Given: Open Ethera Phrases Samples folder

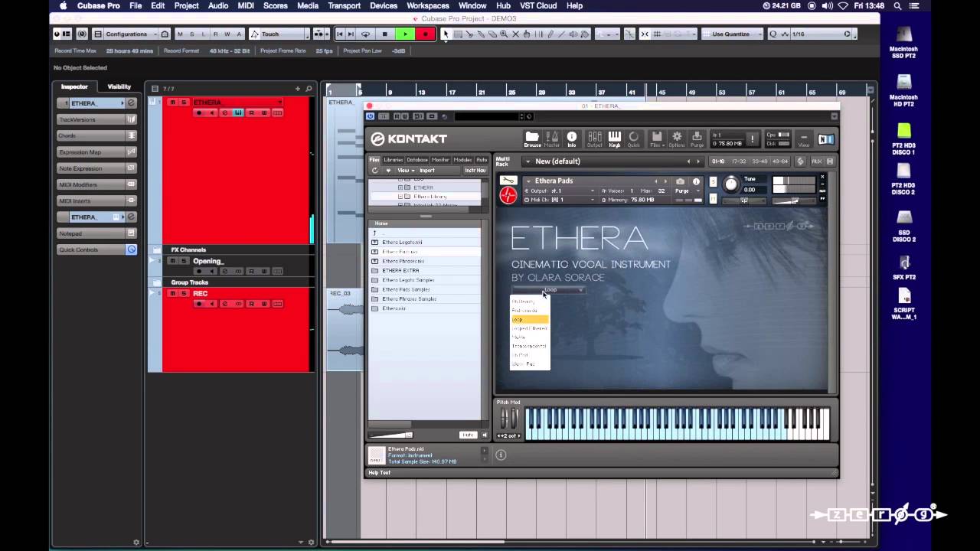Looking at the screenshot, I should tap(409, 299).
